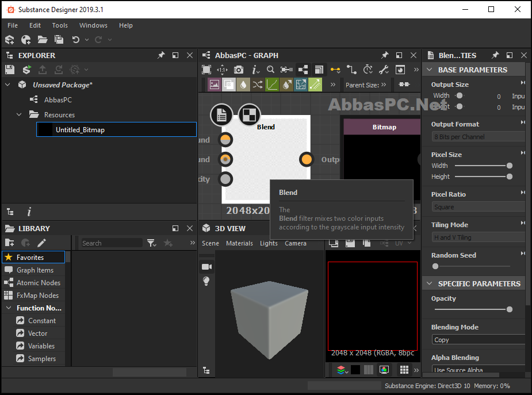Click the link creation mode icon
Screen dimensions: 532x395
pyautogui.click(x=335, y=70)
